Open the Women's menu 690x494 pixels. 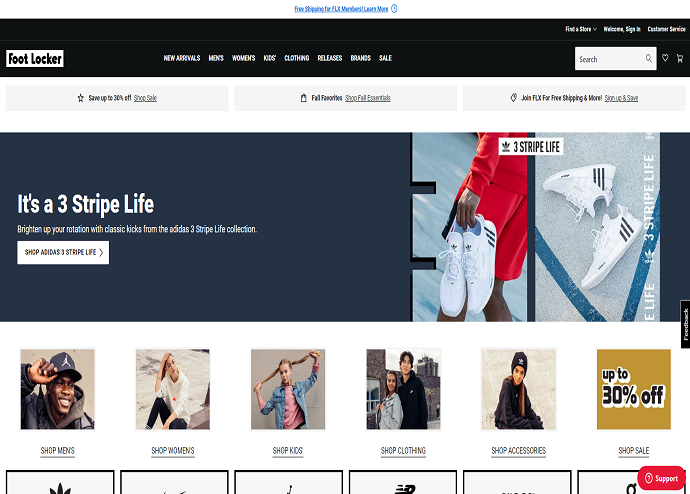pos(244,58)
